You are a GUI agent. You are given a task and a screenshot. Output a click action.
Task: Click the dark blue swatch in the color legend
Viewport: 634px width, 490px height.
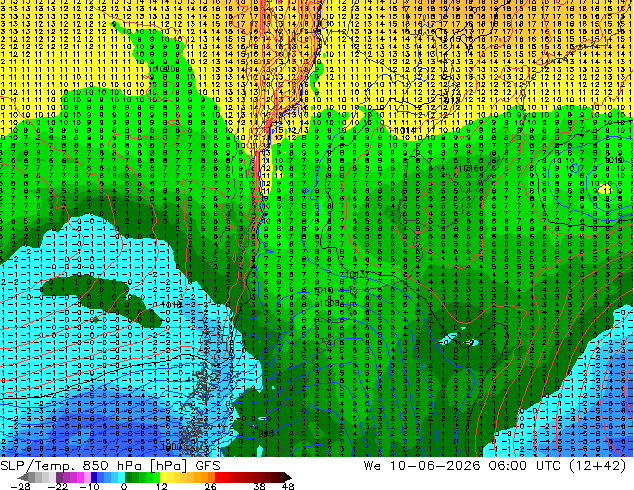click(x=94, y=477)
